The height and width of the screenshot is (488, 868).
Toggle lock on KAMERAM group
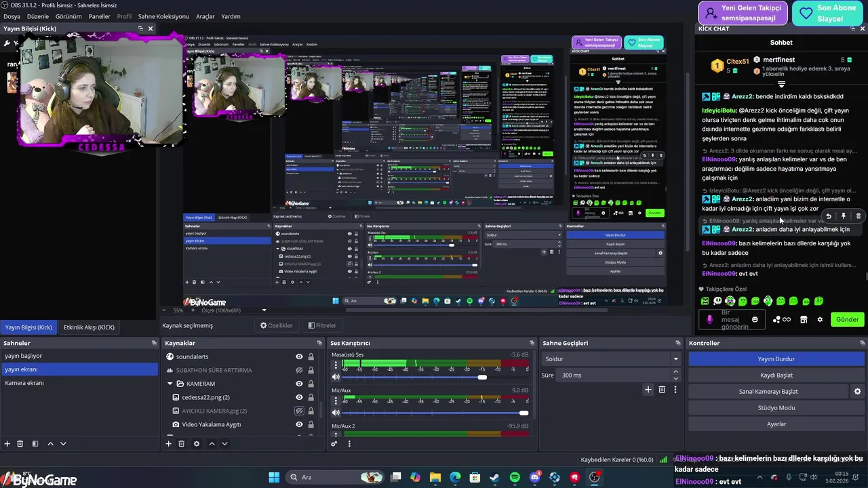(x=311, y=384)
